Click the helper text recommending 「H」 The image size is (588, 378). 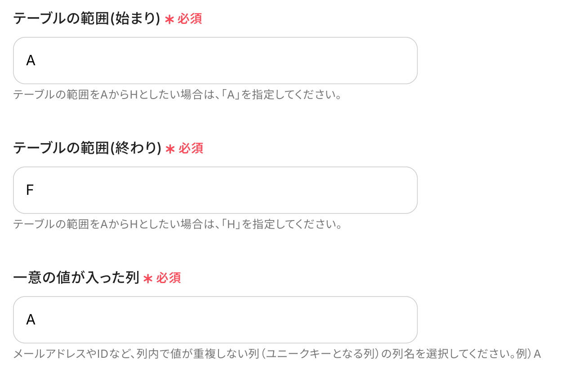[178, 224]
